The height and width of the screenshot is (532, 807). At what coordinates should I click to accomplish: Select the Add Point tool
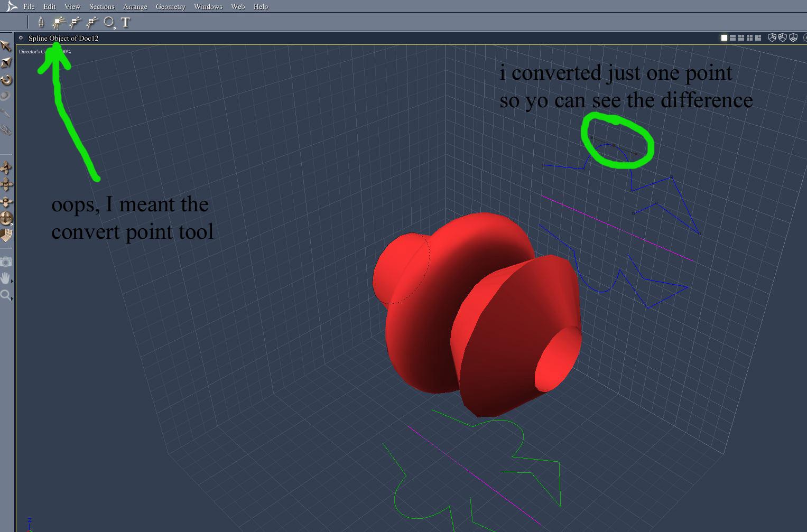[92, 22]
